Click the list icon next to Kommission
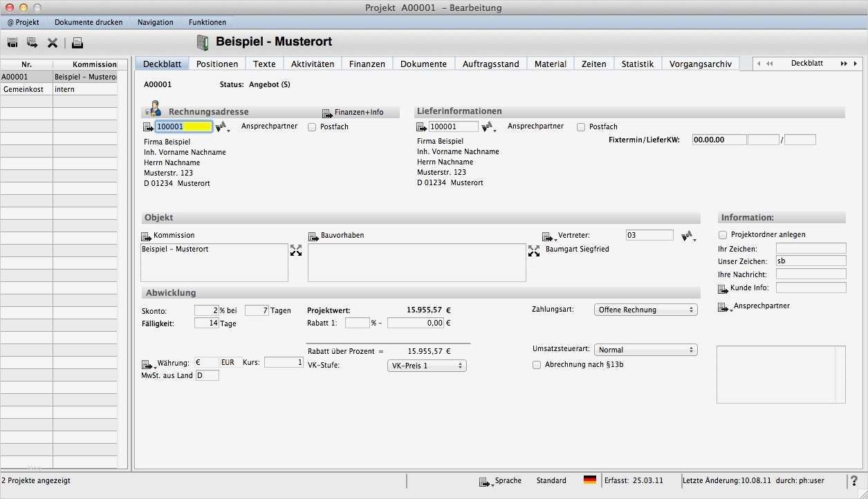The height and width of the screenshot is (499, 868). (146, 236)
